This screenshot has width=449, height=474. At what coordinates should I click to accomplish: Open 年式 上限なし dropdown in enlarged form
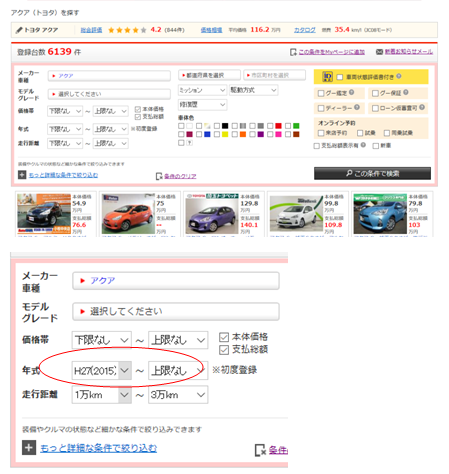[178, 370]
